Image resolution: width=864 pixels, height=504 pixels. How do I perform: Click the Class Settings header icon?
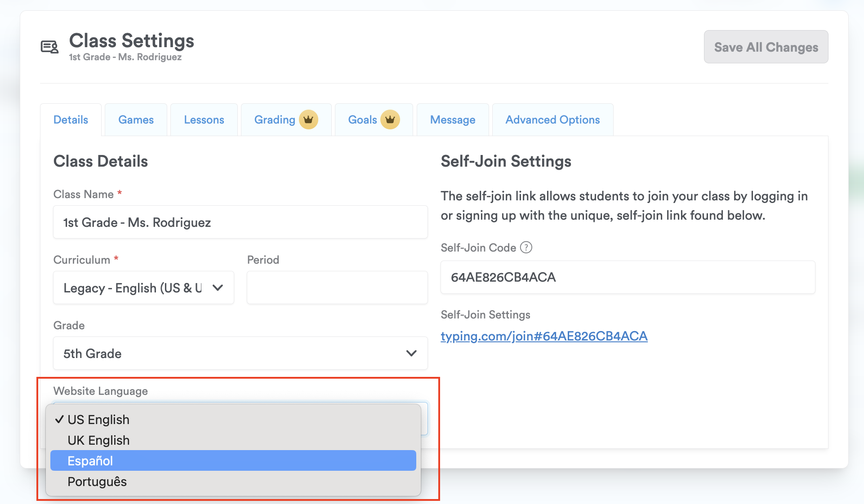click(x=49, y=47)
